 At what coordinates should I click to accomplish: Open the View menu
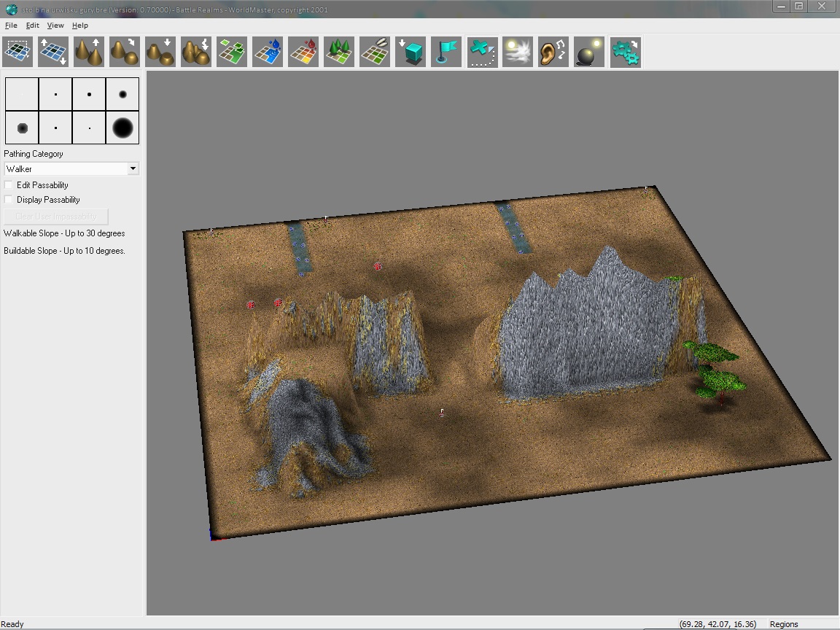[x=55, y=26]
